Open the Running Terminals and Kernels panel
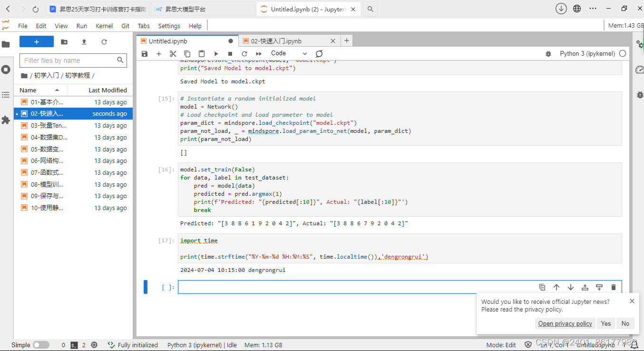 (x=6, y=70)
